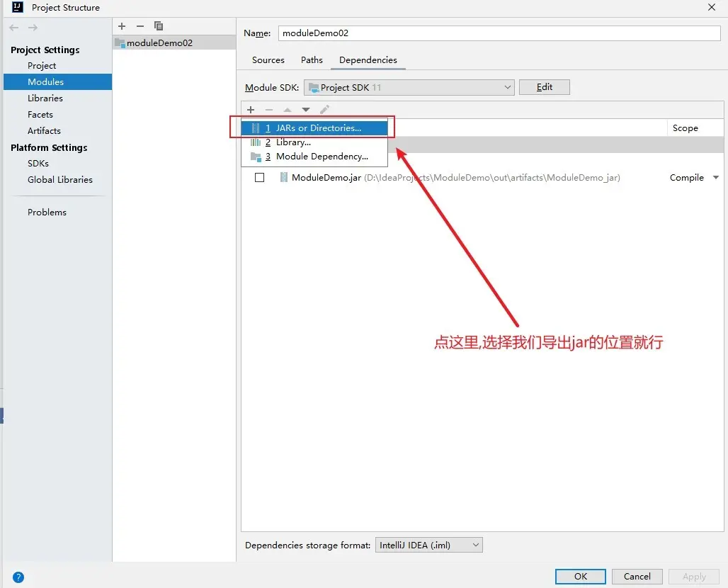The height and width of the screenshot is (588, 728).
Task: Switch to the Dependencies tab
Action: 368,60
